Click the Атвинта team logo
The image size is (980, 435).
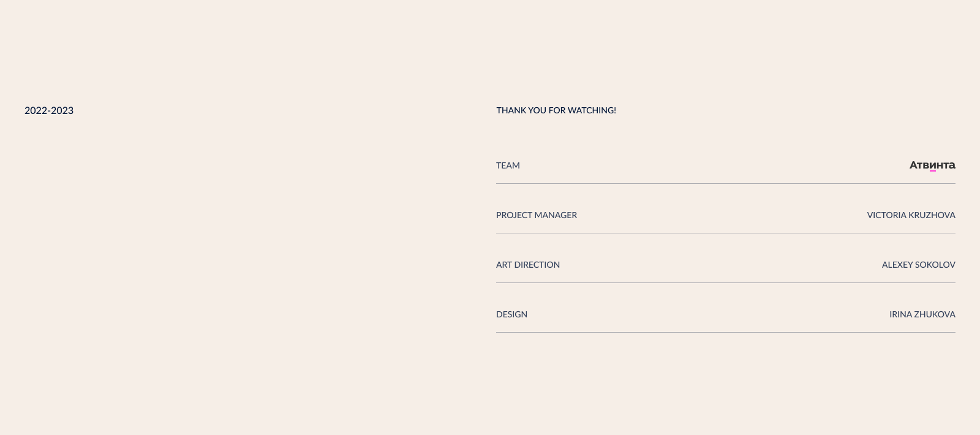[x=932, y=165]
